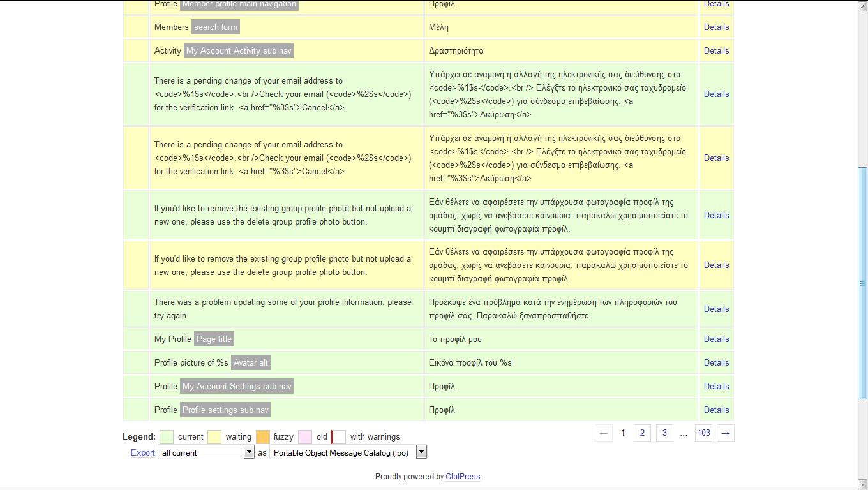The height and width of the screenshot is (490, 868).
Task: Select source string 'My Profile'
Action: [173, 339]
